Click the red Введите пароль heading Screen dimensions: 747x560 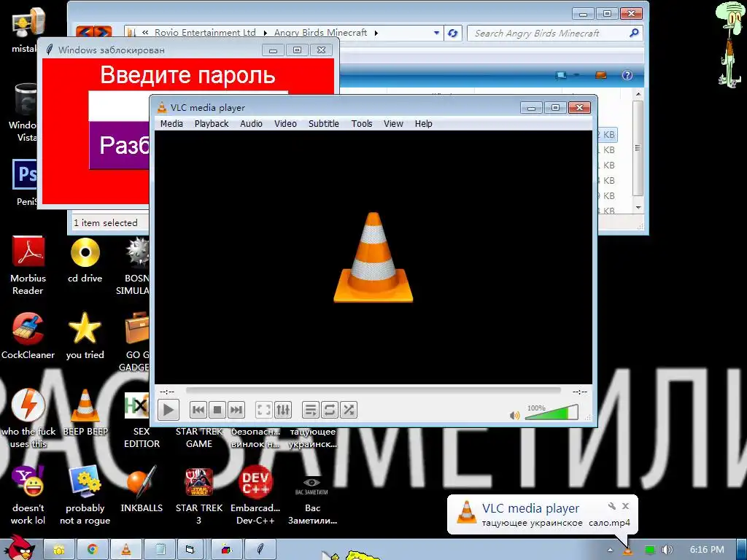click(x=187, y=75)
